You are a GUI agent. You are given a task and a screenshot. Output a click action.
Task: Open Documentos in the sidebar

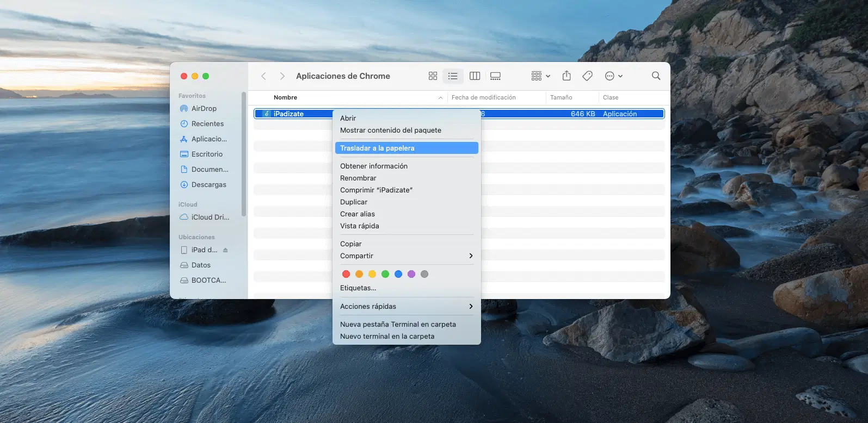(x=210, y=170)
